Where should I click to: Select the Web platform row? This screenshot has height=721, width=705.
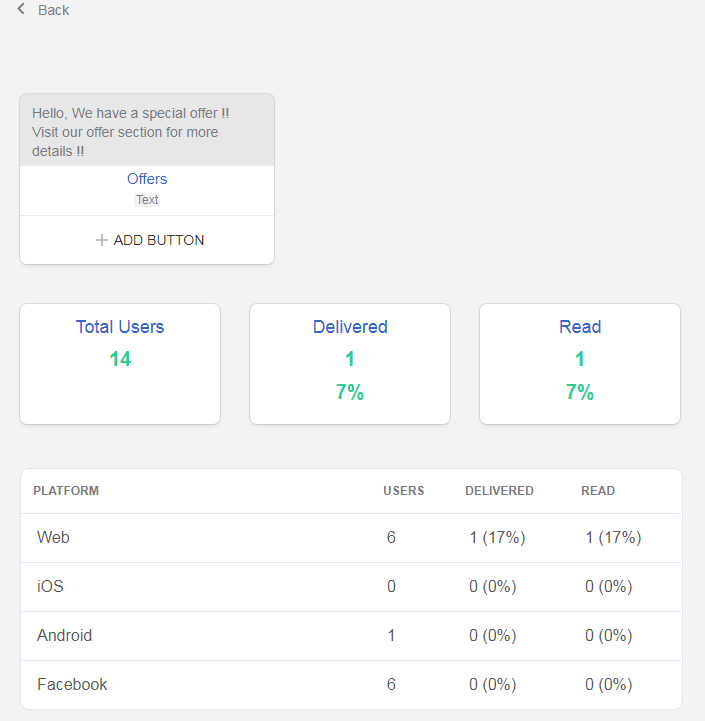pos(54,538)
